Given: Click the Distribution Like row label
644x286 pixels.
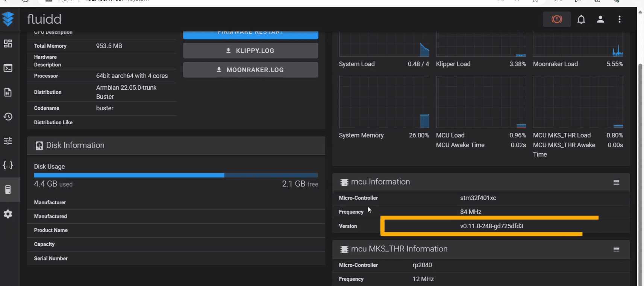Looking at the screenshot, I should coord(53,122).
